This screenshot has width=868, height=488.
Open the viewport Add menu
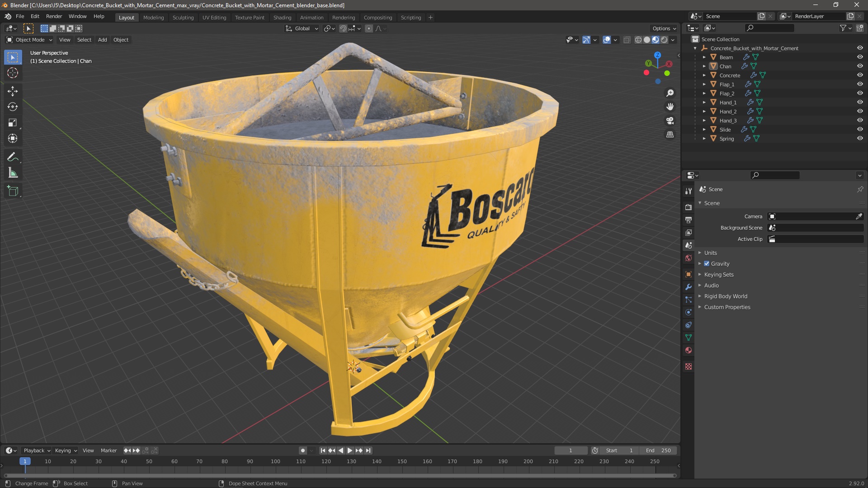click(103, 40)
